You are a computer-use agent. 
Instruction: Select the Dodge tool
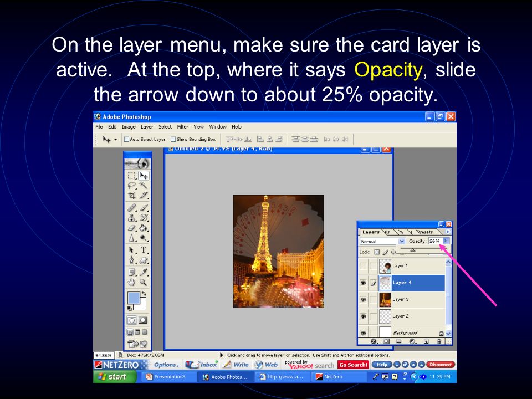point(144,238)
